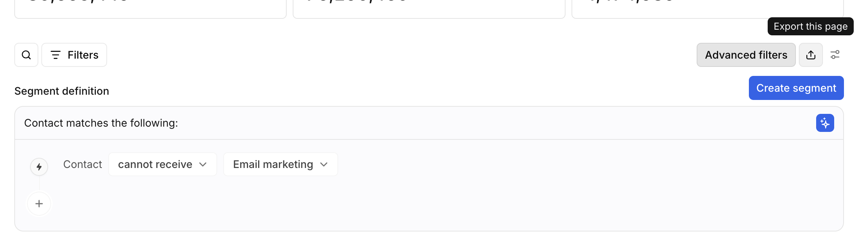Select the rightmost stat card at top
This screenshot has width=868, height=239.
click(669, 8)
